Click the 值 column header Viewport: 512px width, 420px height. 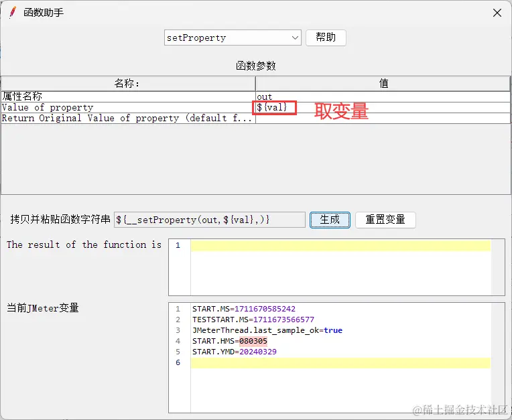tap(383, 84)
